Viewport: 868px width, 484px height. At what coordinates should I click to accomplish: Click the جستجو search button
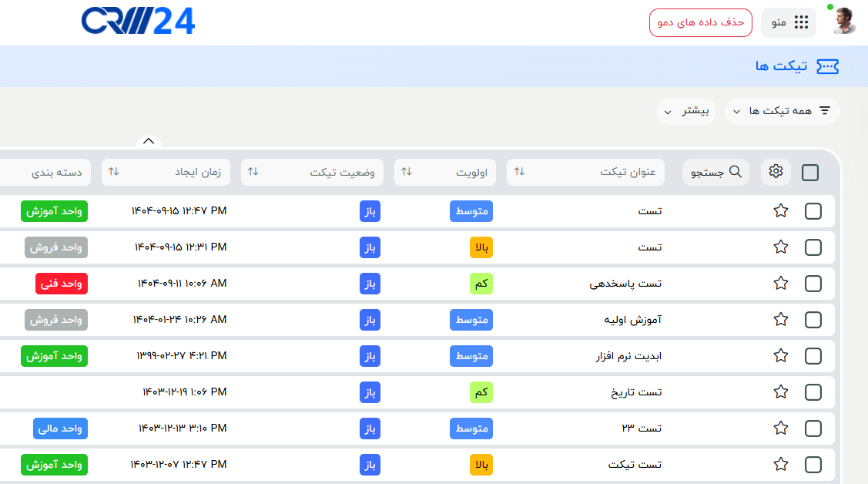click(x=716, y=172)
